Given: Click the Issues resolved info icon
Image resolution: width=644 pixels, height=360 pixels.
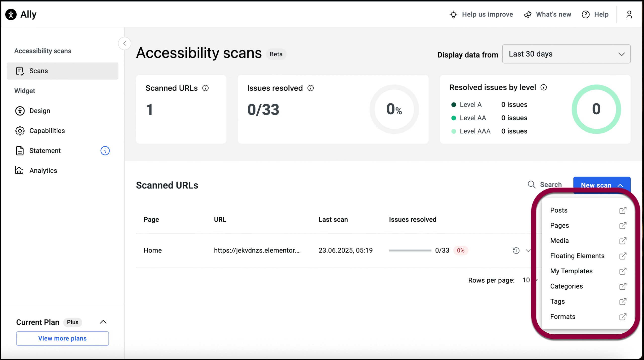Looking at the screenshot, I should [310, 88].
